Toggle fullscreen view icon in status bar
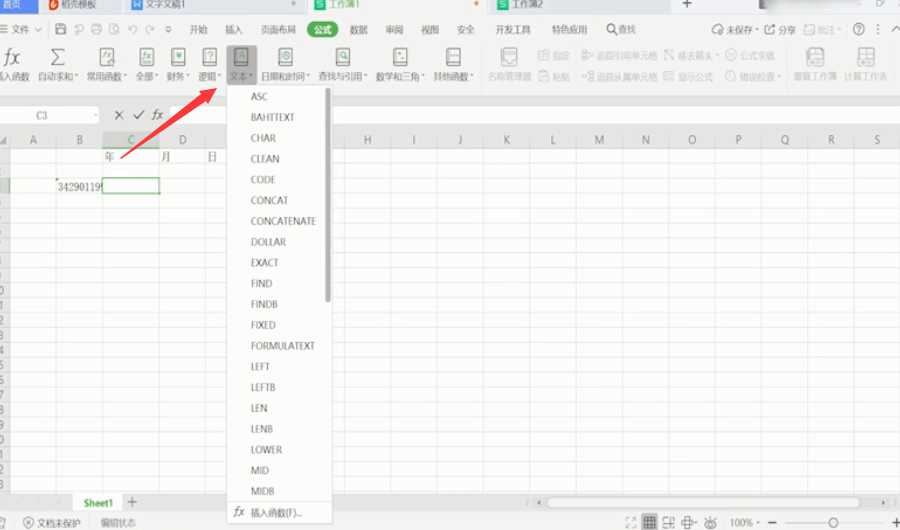The image size is (900, 530). click(x=630, y=523)
